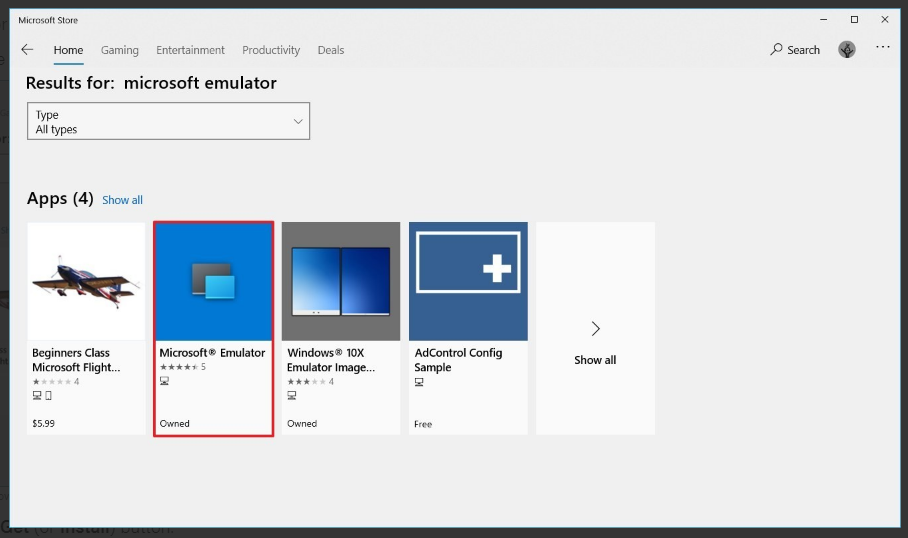Open the Deals tab
Screen dimensions: 908x538
331,50
